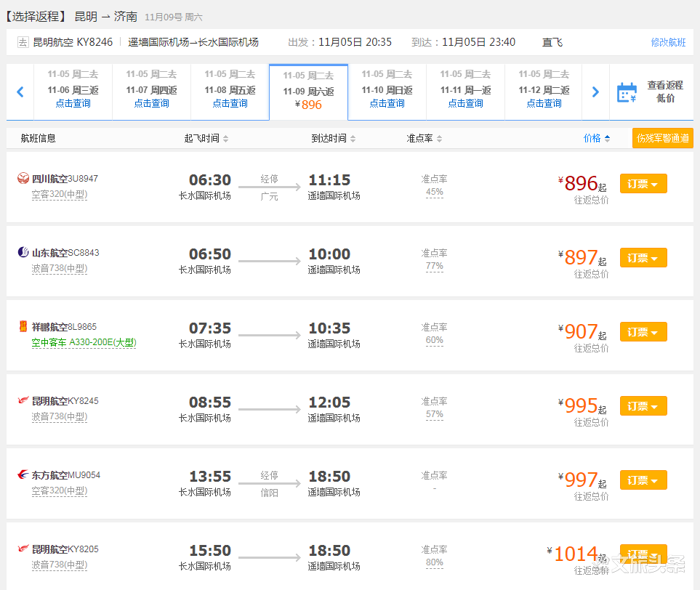Click 到达时间 column header
The width and height of the screenshot is (700, 590).
329,138
